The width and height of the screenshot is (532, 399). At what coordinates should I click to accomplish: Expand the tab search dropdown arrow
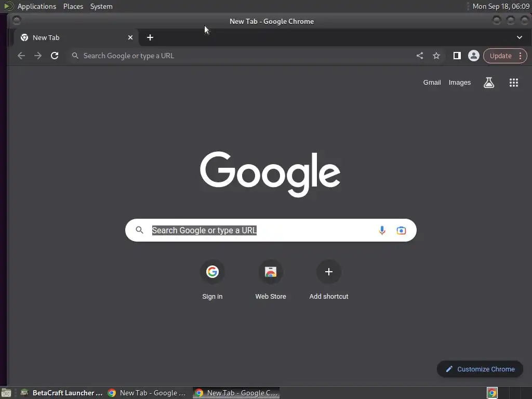click(519, 37)
